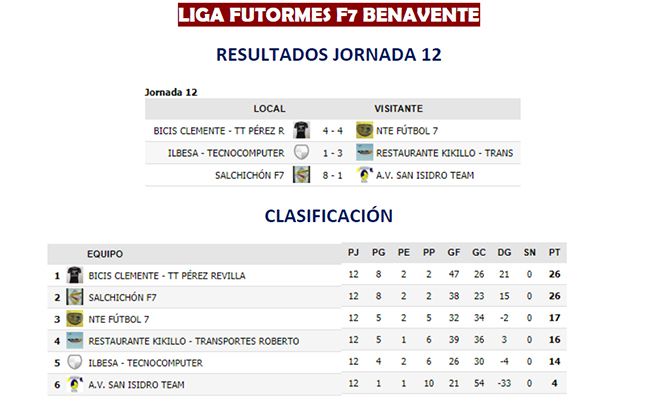The image size is (670, 410).
Task: Open Bicis Clemente - TT Pérez Revilla standings row
Action: pyautogui.click(x=167, y=275)
